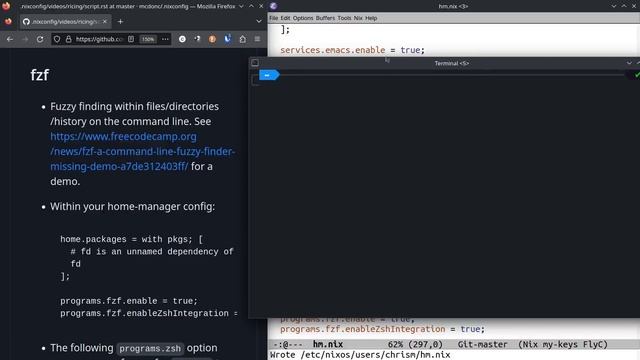
Task: Click the Terminal <5> title bar
Action: (x=451, y=63)
